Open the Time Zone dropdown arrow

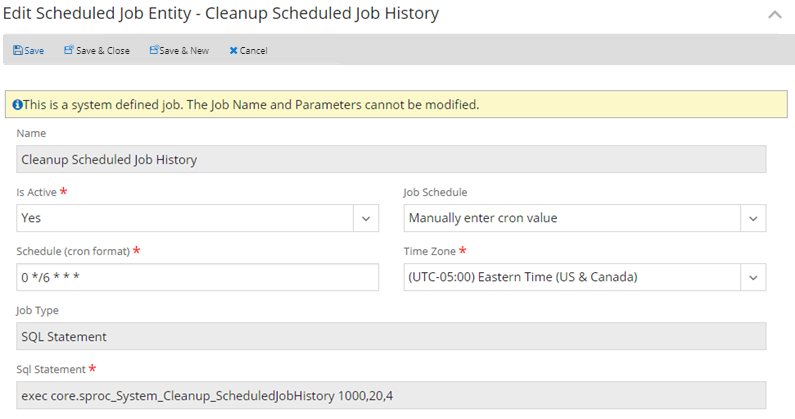click(753, 277)
